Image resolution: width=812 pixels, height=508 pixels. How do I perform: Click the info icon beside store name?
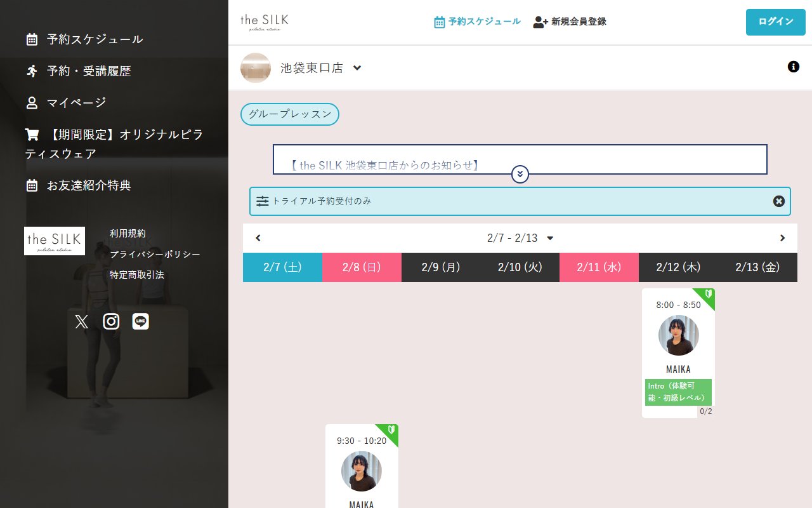pyautogui.click(x=793, y=67)
